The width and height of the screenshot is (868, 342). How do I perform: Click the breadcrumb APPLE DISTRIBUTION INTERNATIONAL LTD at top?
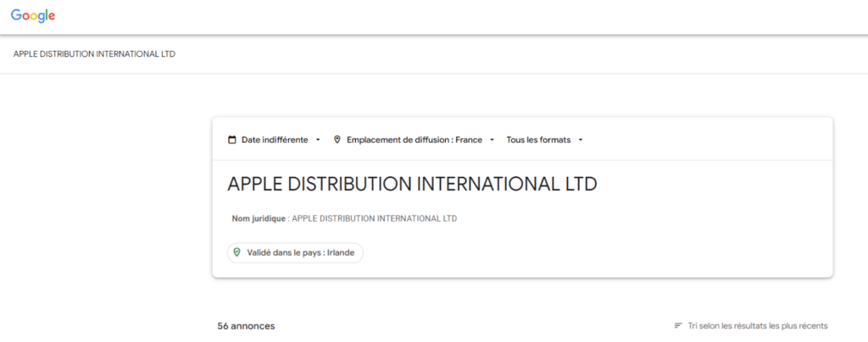tap(94, 54)
